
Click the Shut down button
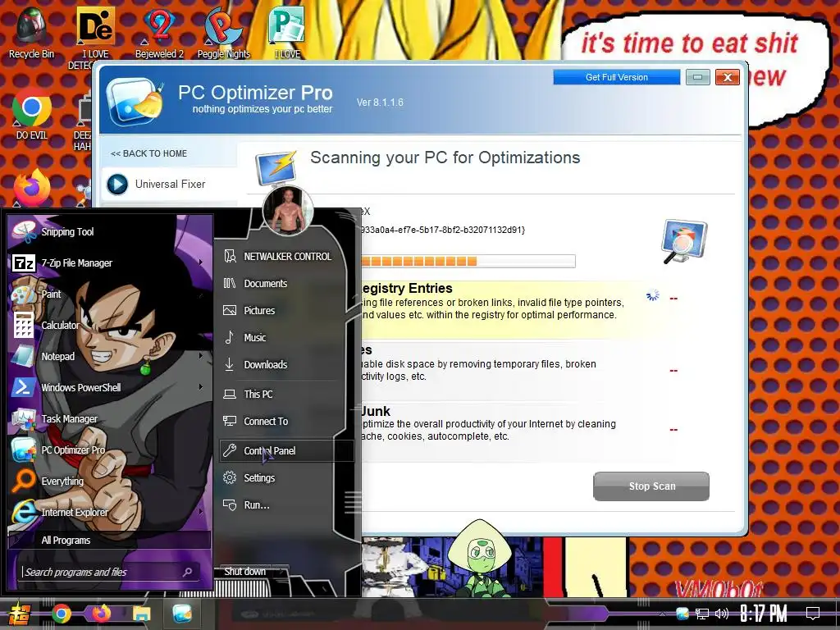(244, 572)
